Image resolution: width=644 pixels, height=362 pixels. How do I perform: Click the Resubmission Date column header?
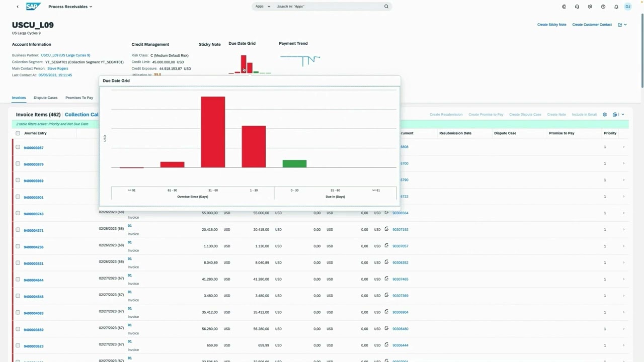coord(455,133)
